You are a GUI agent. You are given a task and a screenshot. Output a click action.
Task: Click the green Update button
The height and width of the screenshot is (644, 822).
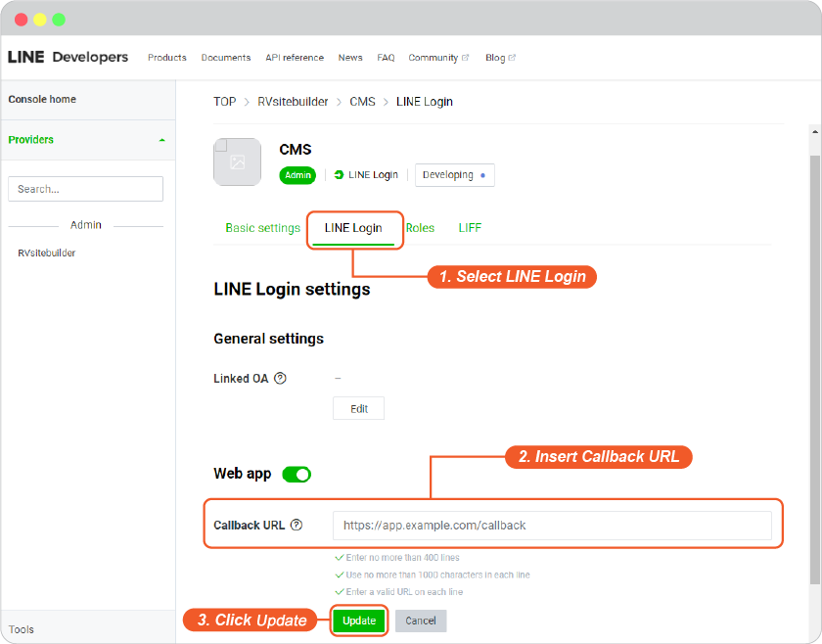pyautogui.click(x=359, y=621)
